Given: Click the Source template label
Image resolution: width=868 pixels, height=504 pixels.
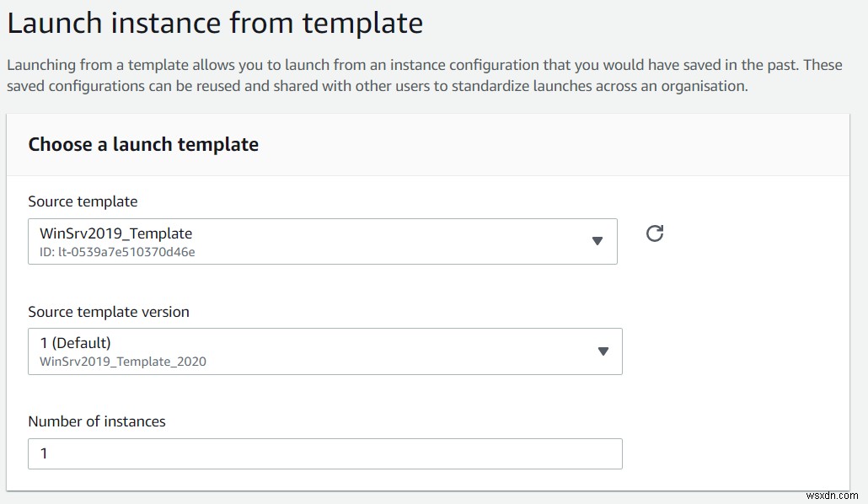Looking at the screenshot, I should point(82,201).
